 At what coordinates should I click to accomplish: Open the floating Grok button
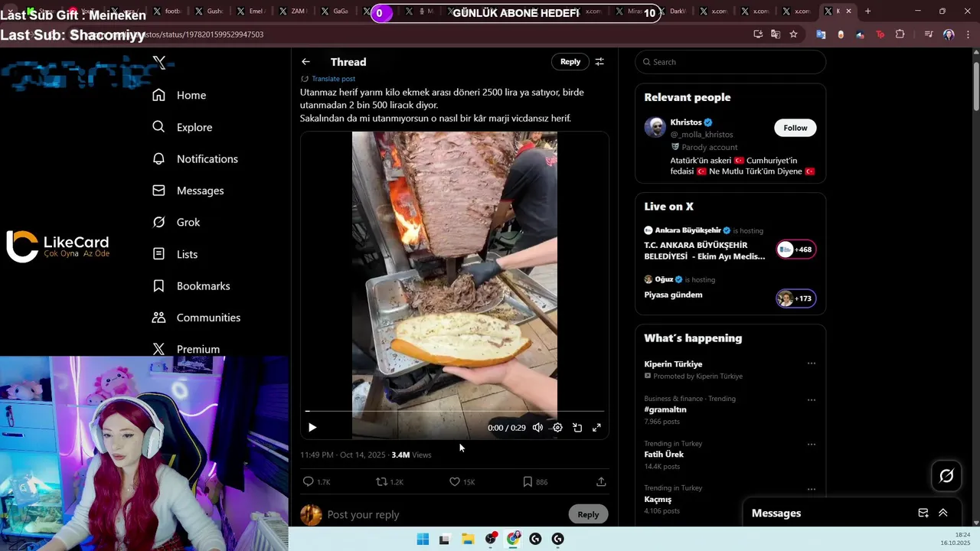click(946, 476)
